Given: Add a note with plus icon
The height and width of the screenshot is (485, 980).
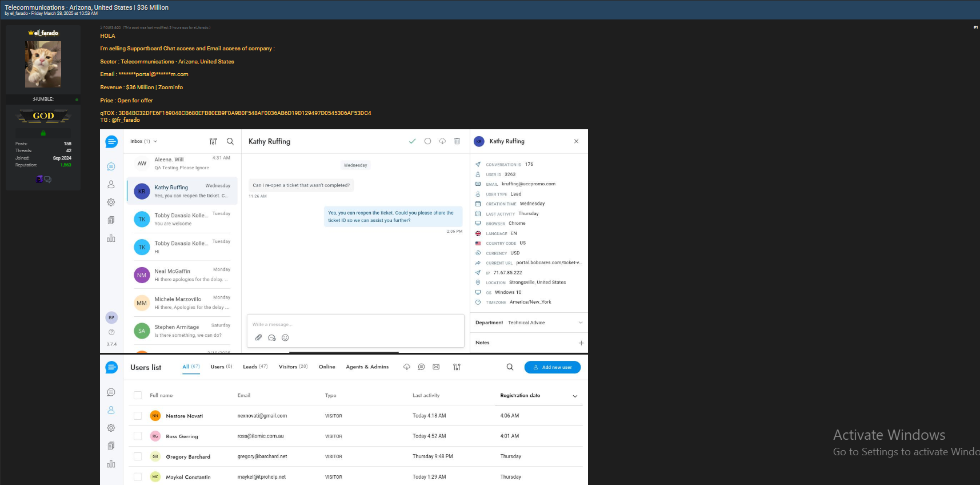Looking at the screenshot, I should click(x=581, y=343).
